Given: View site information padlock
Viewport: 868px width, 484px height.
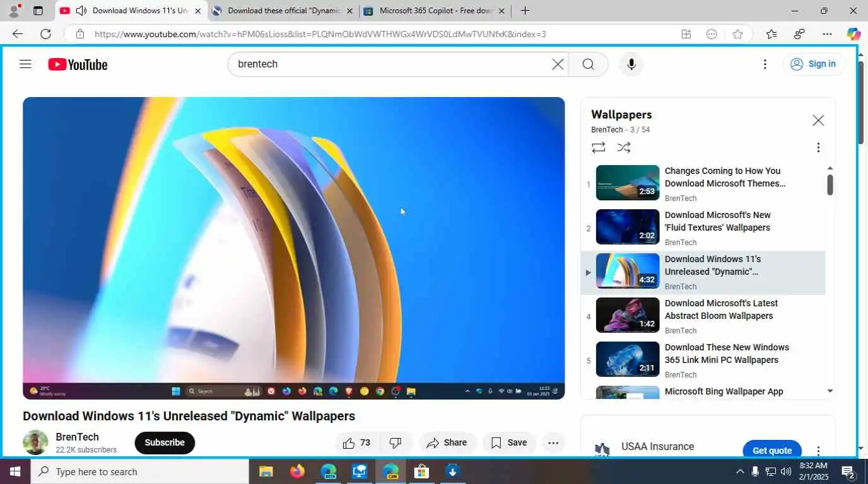Looking at the screenshot, I should [79, 34].
